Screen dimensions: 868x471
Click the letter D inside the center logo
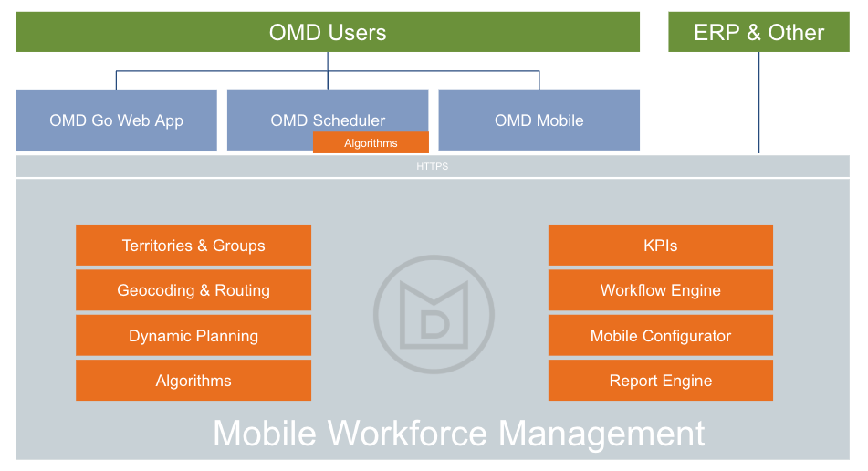(x=434, y=326)
